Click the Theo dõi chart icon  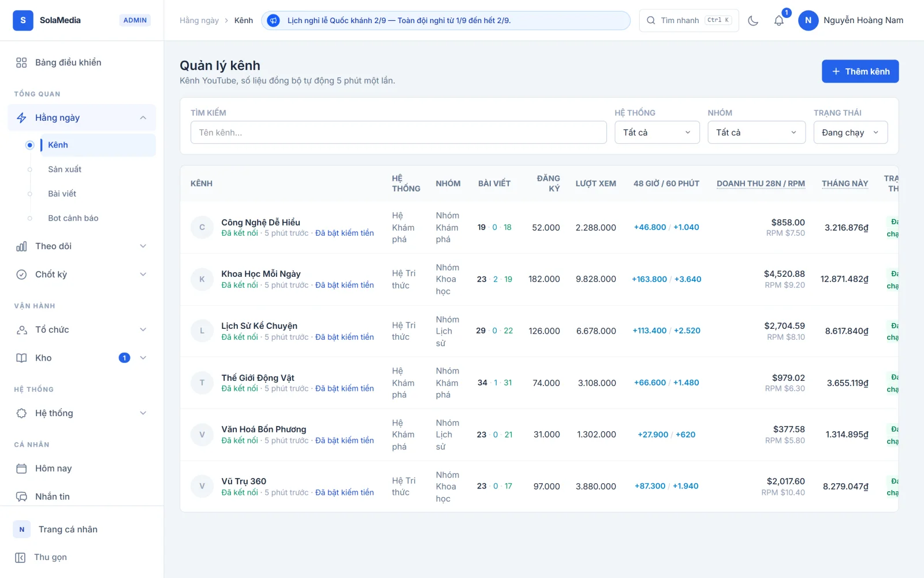[x=21, y=246]
